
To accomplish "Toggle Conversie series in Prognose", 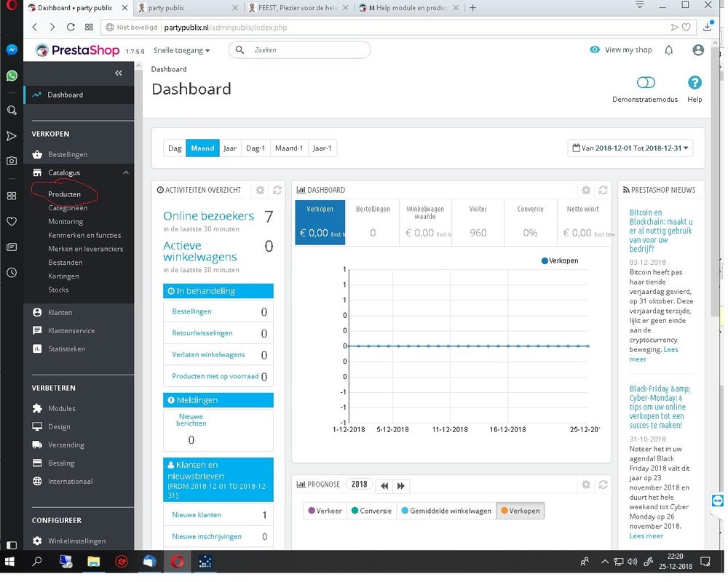I will click(371, 511).
